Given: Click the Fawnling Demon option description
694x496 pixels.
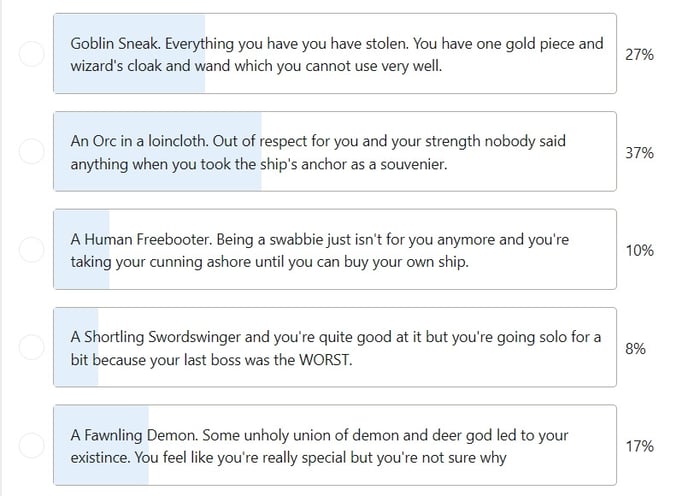Looking at the screenshot, I should pyautogui.click(x=319, y=446).
